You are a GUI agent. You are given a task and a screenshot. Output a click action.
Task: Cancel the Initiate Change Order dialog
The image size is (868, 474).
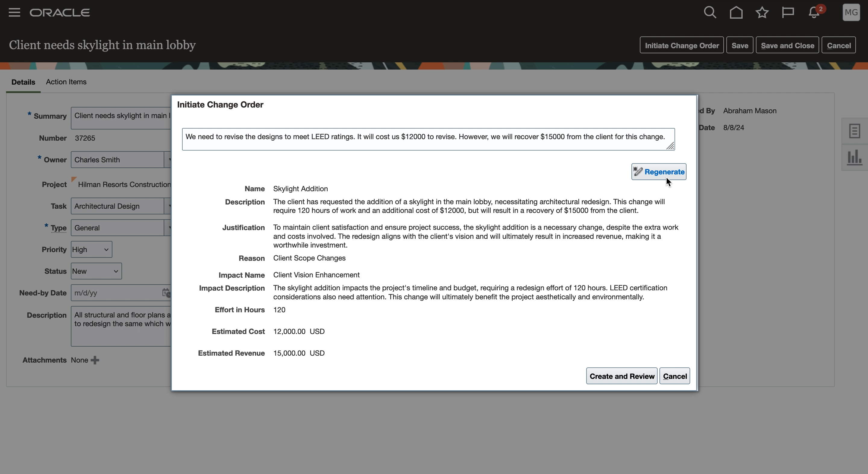click(x=675, y=376)
